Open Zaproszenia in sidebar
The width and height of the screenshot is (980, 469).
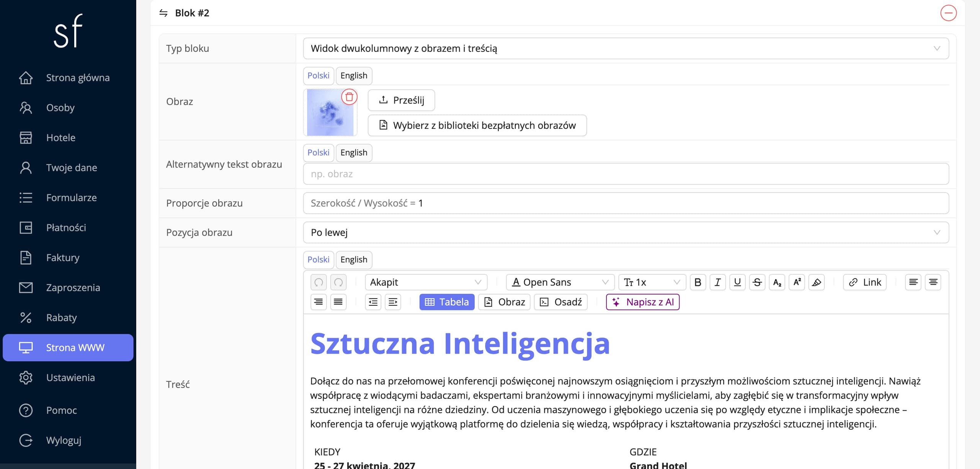click(68, 288)
